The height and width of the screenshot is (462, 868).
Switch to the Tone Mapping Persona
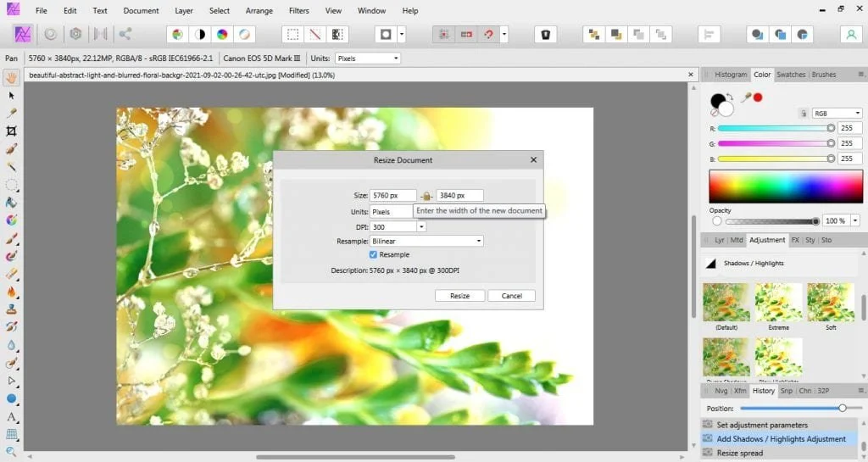(x=100, y=34)
